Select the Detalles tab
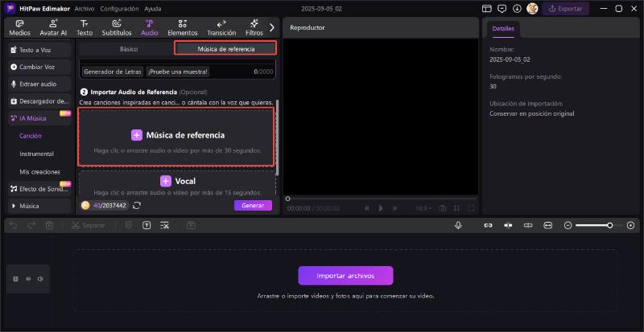Image resolution: width=644 pixels, height=332 pixels. tap(503, 29)
